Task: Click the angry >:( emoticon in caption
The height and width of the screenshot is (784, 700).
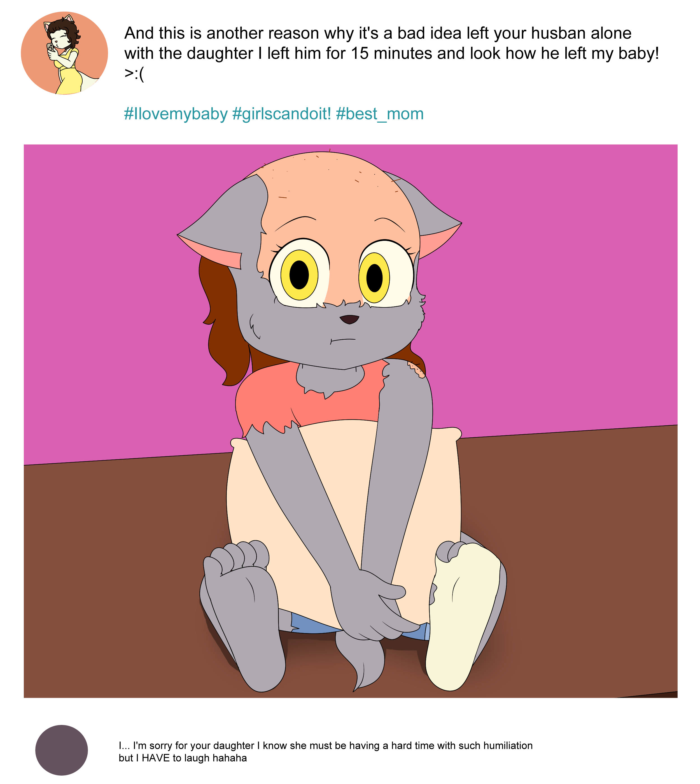Action: coord(134,74)
